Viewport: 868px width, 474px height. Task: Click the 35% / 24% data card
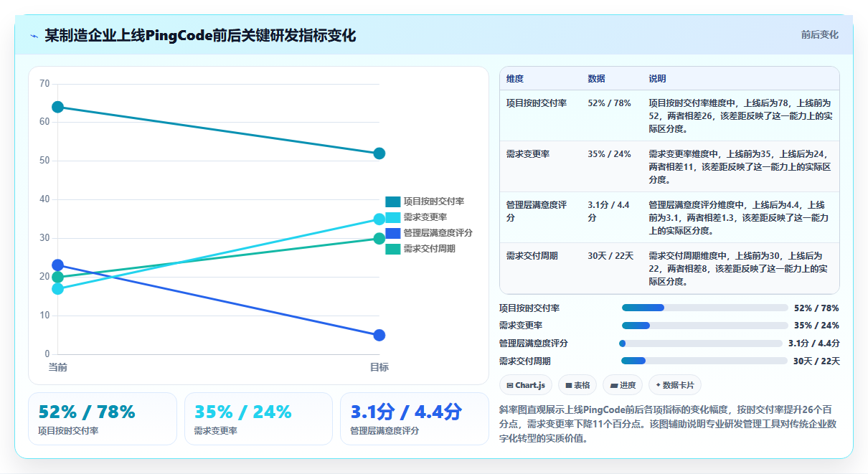(258, 419)
